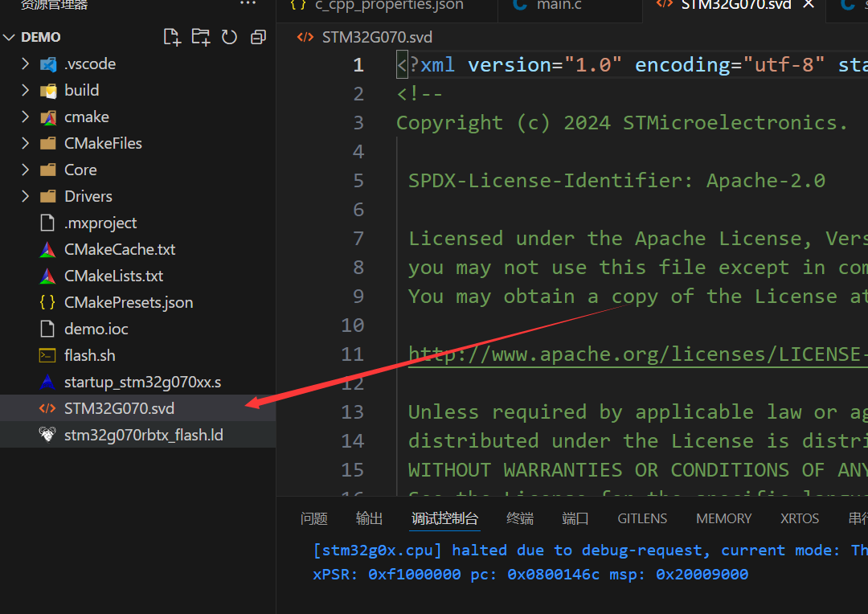Open the CMakeLists.txt file
This screenshot has width=868, height=614.
point(113,276)
